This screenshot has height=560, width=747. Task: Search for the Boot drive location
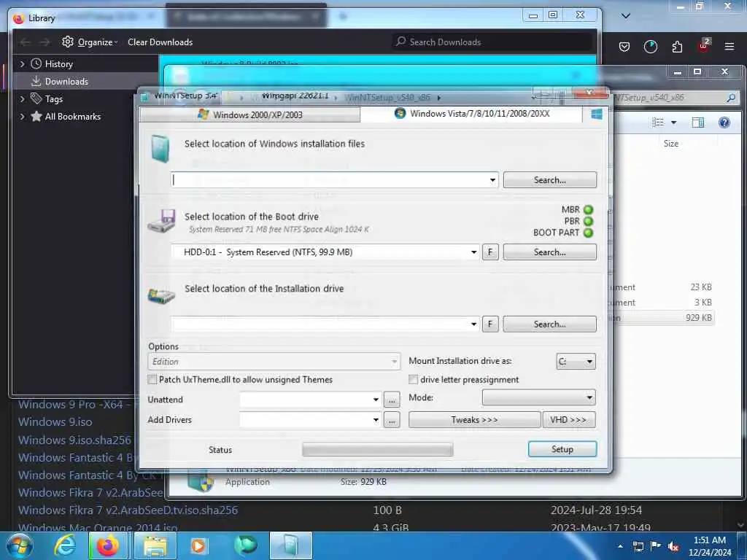pyautogui.click(x=549, y=252)
